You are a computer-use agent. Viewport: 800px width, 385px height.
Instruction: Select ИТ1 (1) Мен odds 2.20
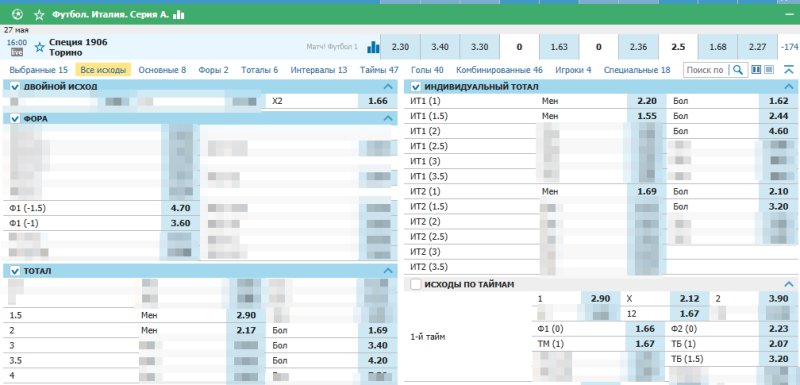tap(647, 101)
